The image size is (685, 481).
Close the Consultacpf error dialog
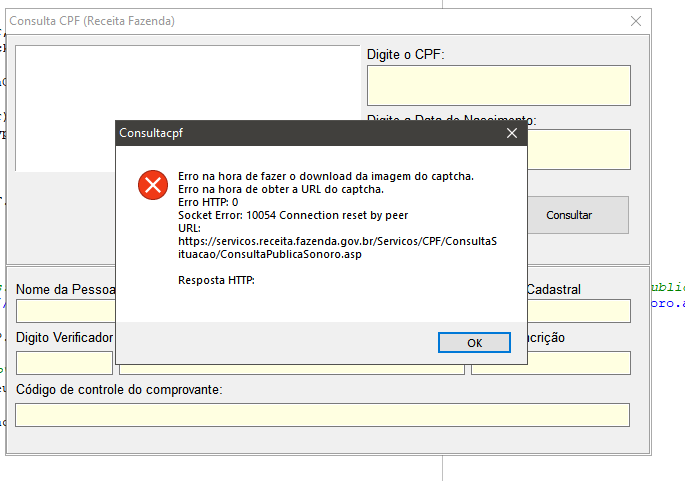pos(512,133)
